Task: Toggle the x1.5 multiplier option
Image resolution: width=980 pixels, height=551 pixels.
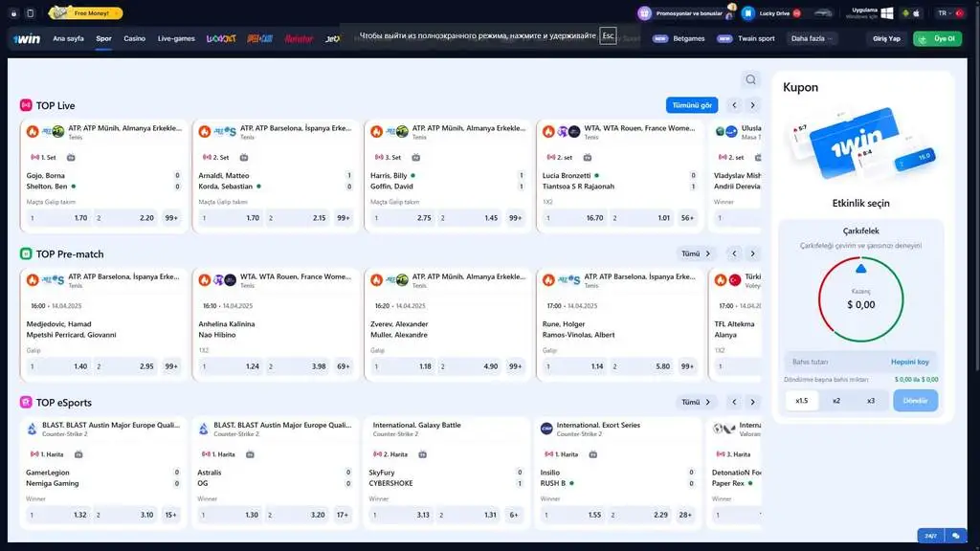Action: (x=801, y=400)
